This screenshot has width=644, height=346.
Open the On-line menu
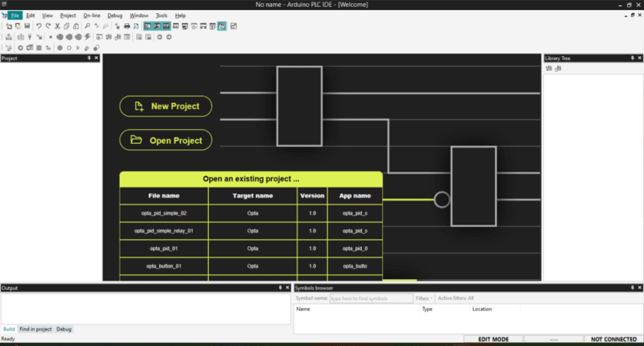(x=92, y=16)
